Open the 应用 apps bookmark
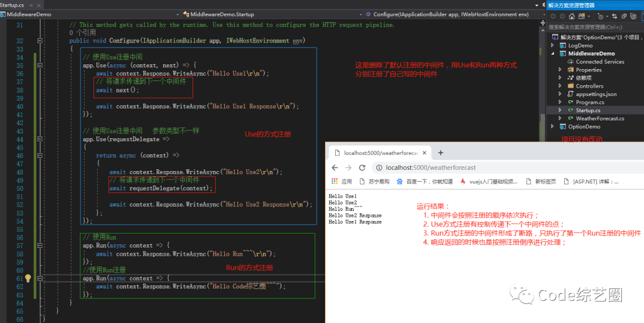 pos(342,181)
